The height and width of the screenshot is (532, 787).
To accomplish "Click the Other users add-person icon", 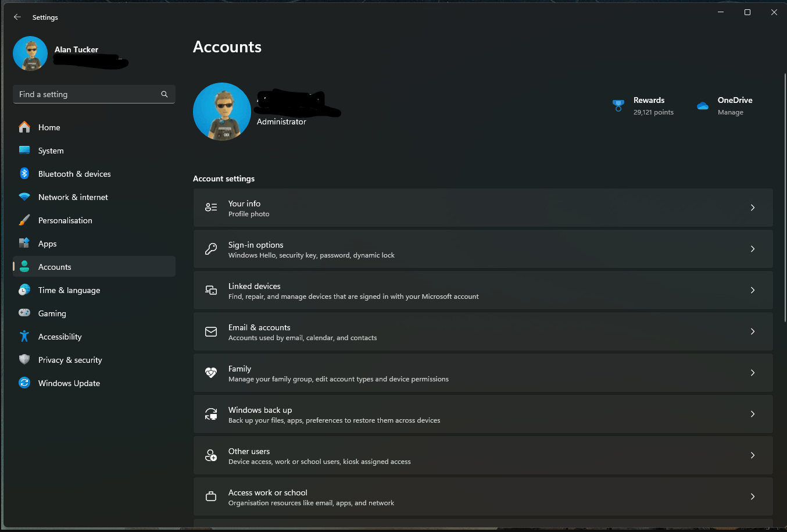I will coord(211,455).
